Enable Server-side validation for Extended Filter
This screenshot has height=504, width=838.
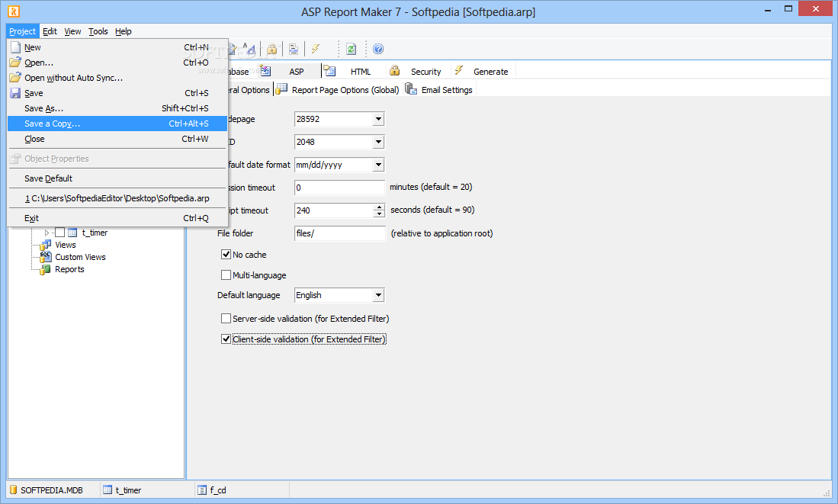[x=226, y=319]
